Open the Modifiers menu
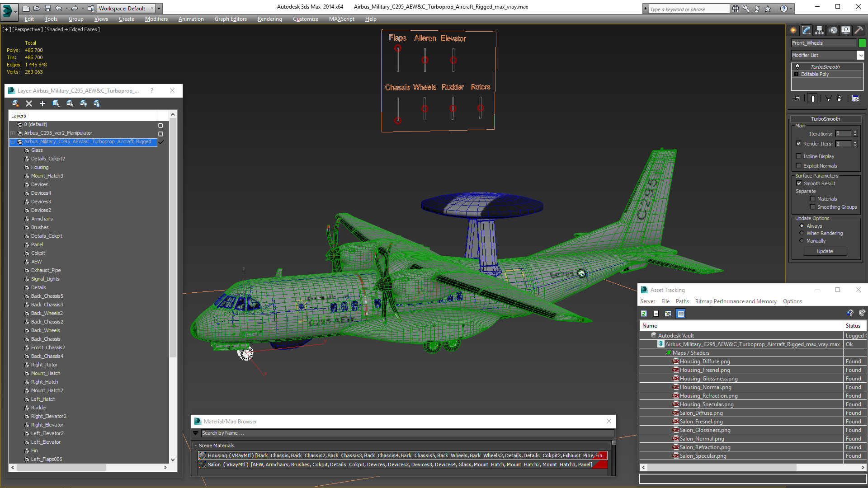 (x=156, y=19)
